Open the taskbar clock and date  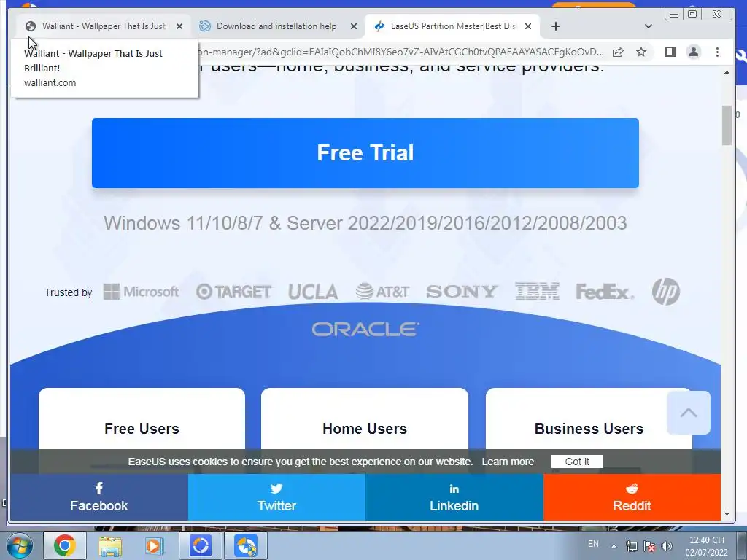(x=706, y=546)
